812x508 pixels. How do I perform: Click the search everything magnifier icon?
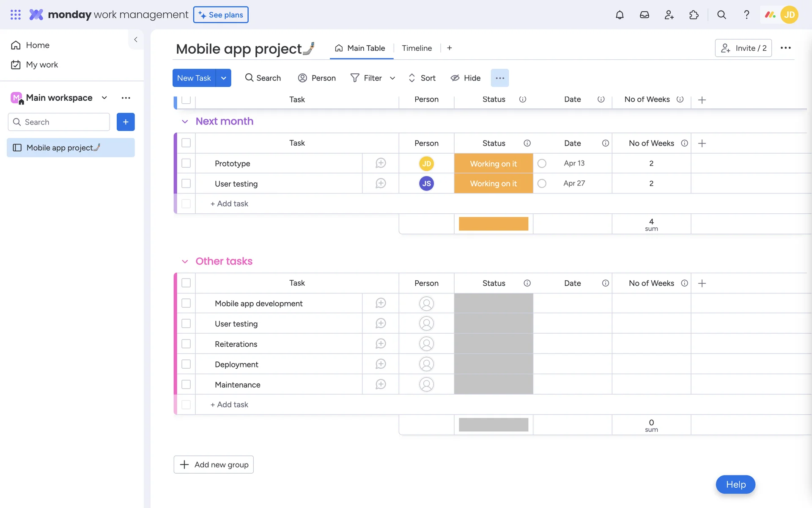pos(721,15)
